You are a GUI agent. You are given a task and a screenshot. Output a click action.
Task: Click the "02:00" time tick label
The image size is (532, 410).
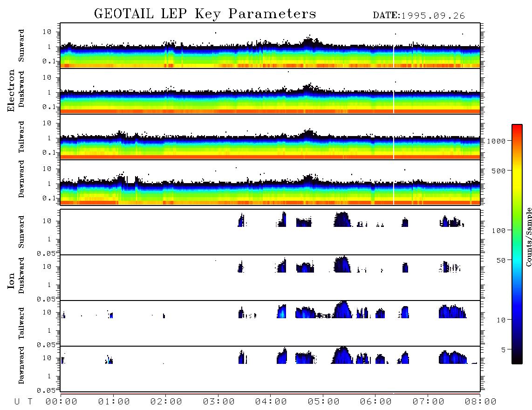click(166, 402)
